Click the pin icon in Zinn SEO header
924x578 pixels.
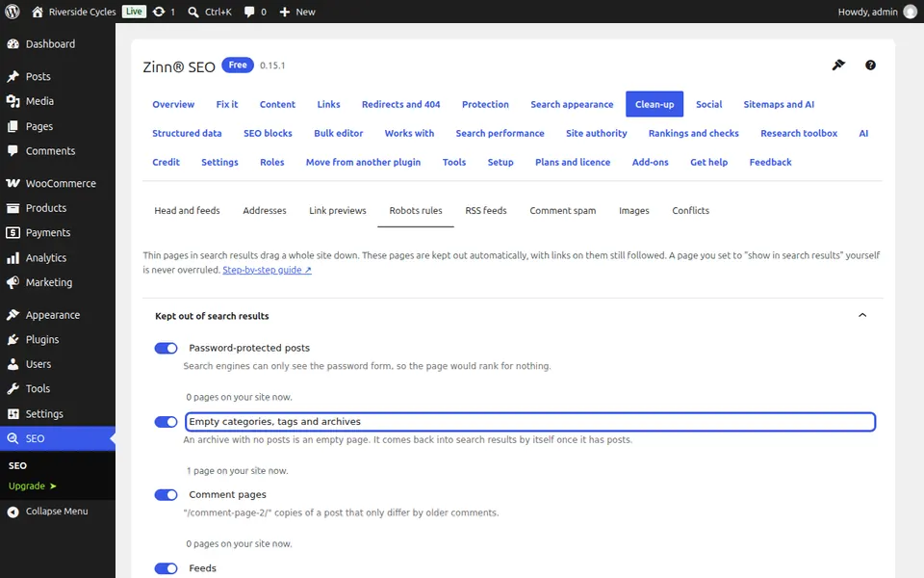pyautogui.click(x=838, y=65)
